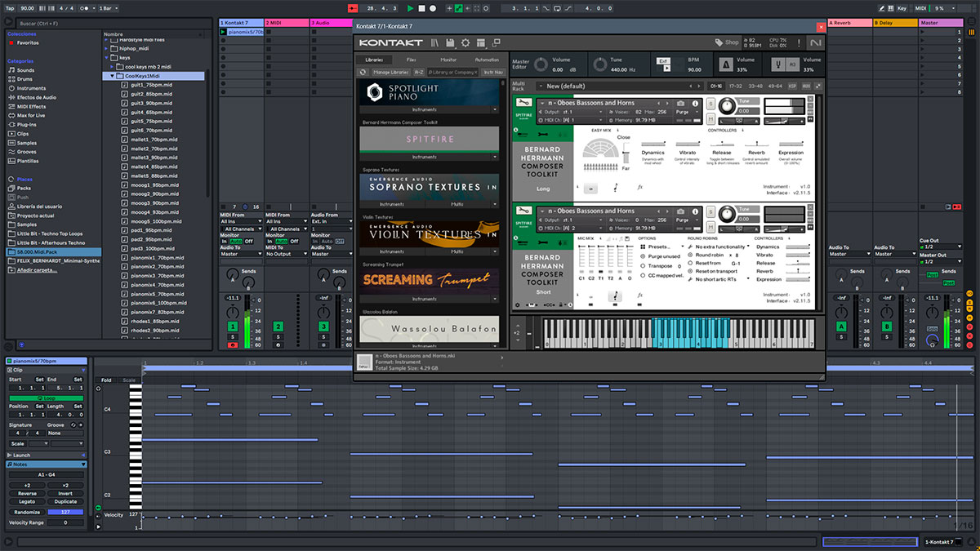Open Kontakt's workspace layout icon
The image size is (980, 551).
point(481,42)
